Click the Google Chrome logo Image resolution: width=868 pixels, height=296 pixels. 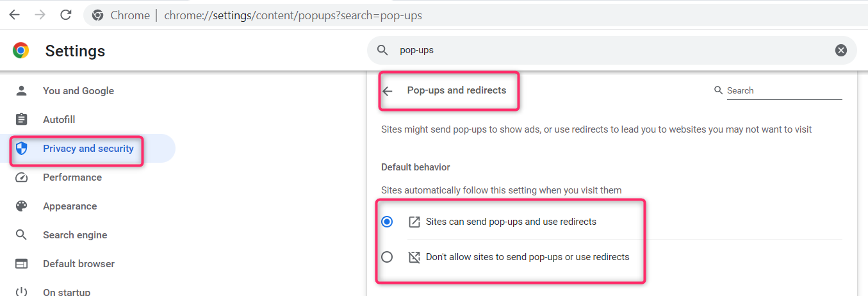coord(21,51)
